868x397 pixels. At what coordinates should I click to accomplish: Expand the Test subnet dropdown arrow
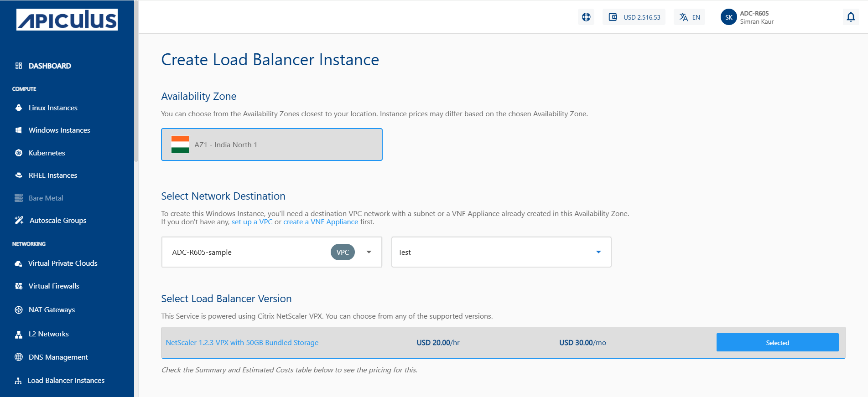598,252
